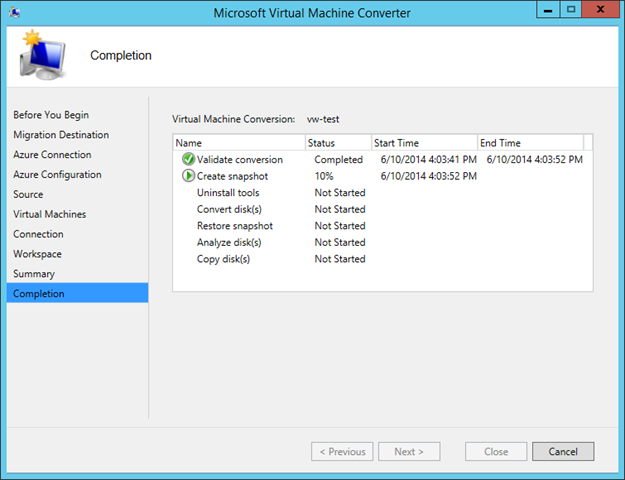This screenshot has width=625, height=480.
Task: Click the Close button at the bottom
Action: (496, 452)
